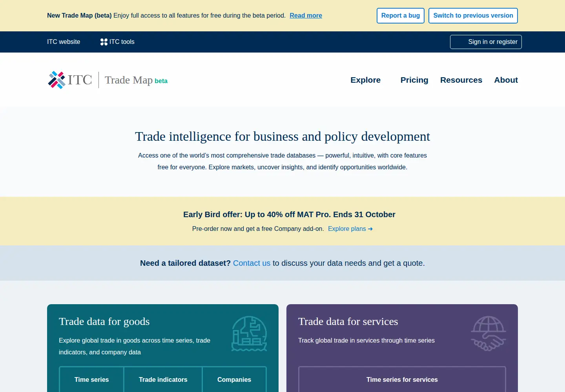Click Sign in or register
565x392 pixels.
tap(486, 42)
